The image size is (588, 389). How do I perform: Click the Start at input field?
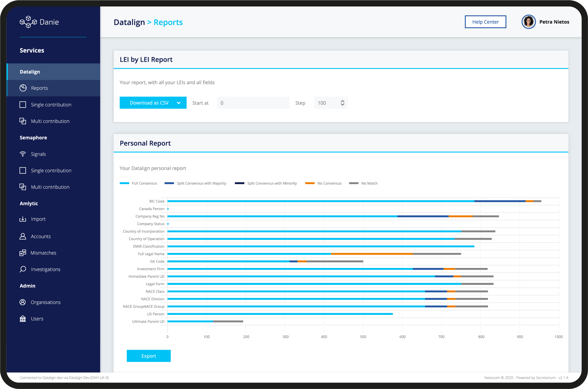(x=253, y=103)
